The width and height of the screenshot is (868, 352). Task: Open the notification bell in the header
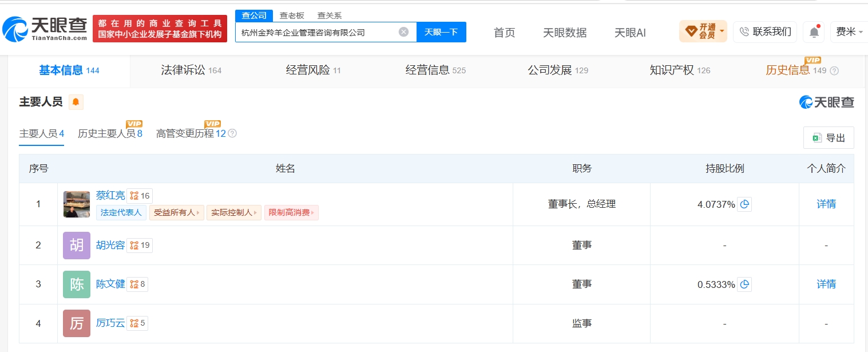[814, 32]
